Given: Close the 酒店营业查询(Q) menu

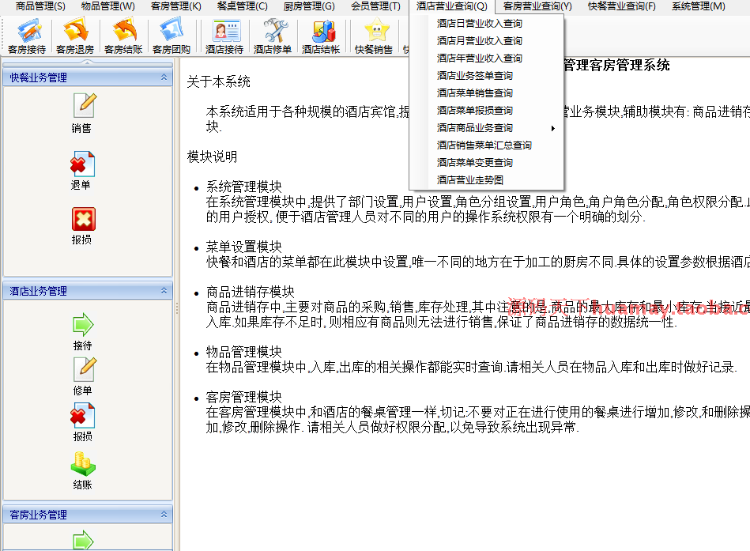Looking at the screenshot, I should tap(452, 6).
